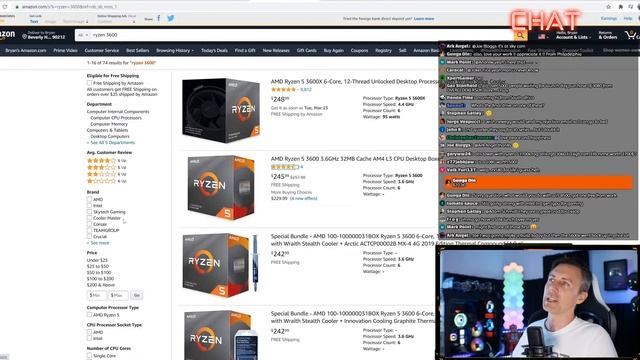Open the Desktop Computers department
The height and width of the screenshot is (360, 640).
[x=110, y=136]
